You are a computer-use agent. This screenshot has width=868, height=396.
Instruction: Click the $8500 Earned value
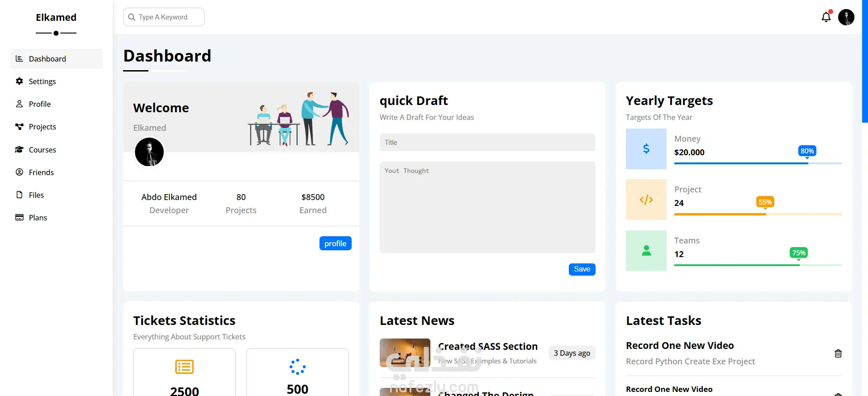point(313,197)
